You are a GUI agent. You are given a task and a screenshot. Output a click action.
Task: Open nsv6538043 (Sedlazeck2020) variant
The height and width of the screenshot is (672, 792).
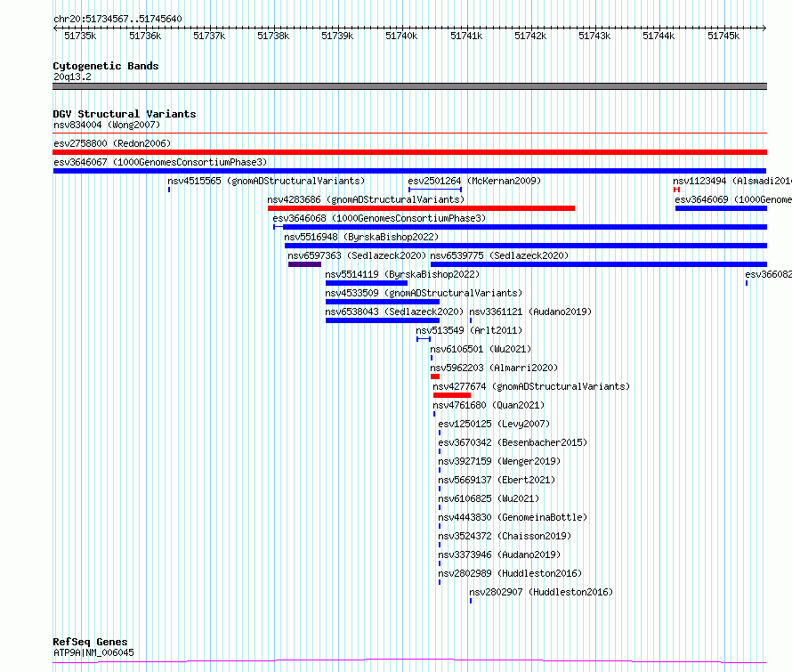[x=394, y=312]
